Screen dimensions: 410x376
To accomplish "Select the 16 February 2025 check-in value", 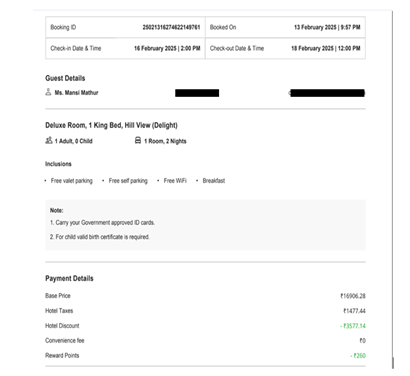I will 167,48.
